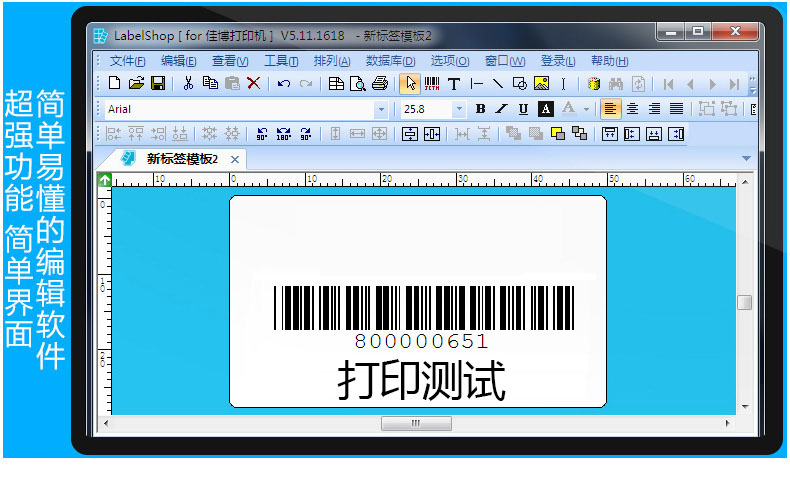790x494 pixels.
Task: Print the label
Action: (x=380, y=83)
